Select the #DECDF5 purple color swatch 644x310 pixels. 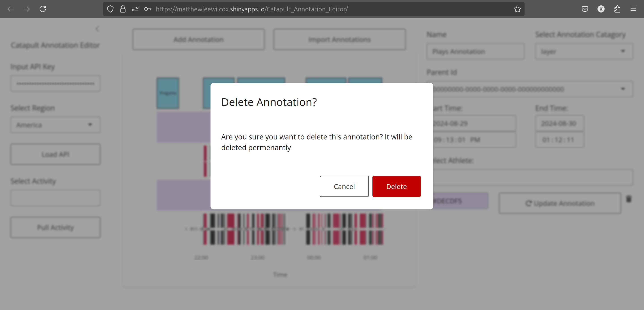[459, 200]
